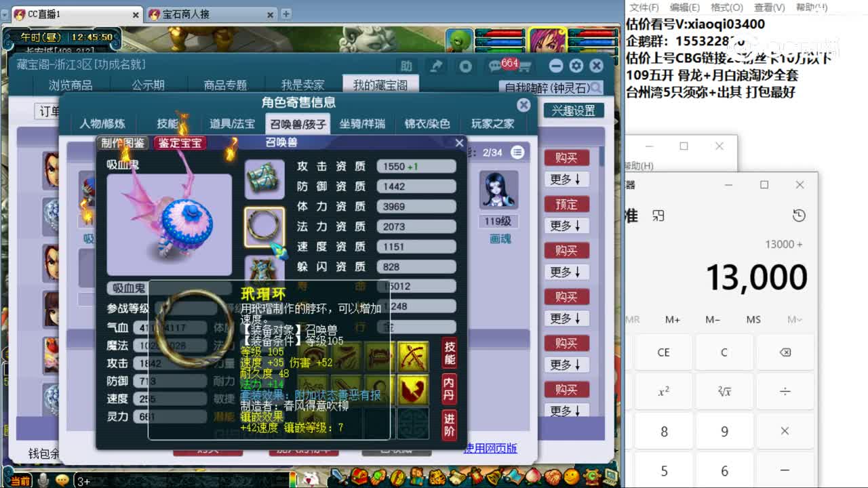This screenshot has height=488, width=868.
Task: Switch to the 鉴定宝宝 view
Action: coord(180,143)
